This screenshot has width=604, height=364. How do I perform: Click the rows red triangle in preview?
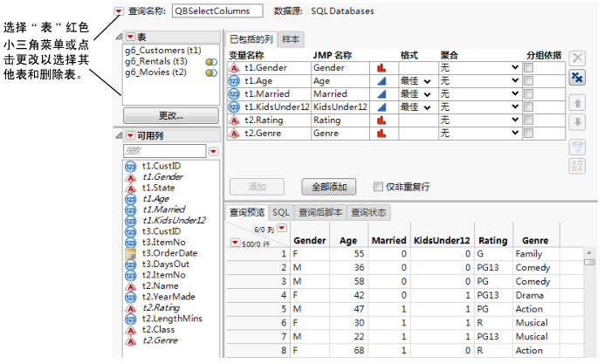click(x=235, y=243)
